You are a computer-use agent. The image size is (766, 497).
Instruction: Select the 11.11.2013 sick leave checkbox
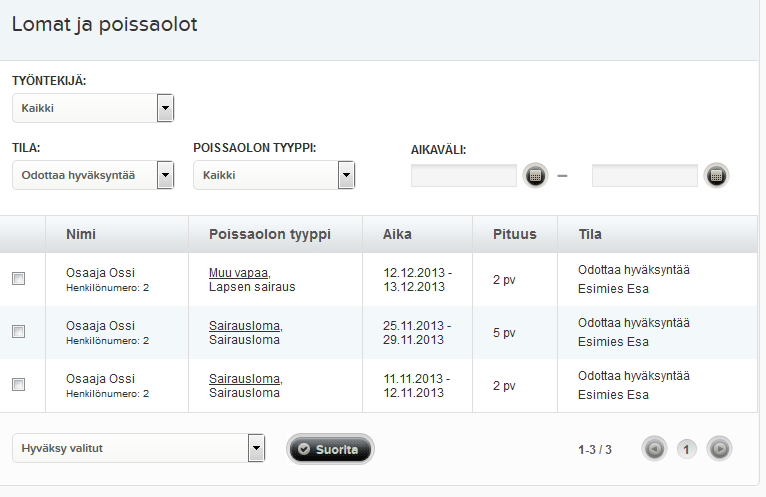(18, 385)
